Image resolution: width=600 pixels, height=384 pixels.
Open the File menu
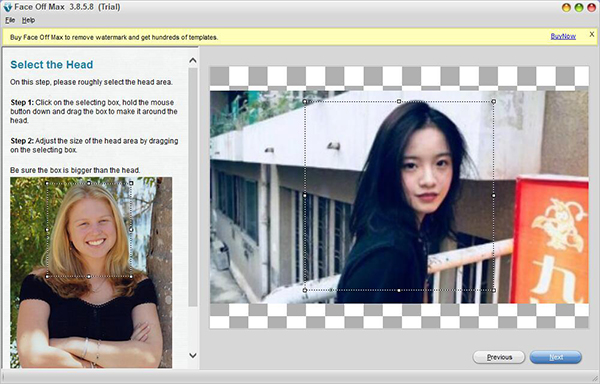(10, 20)
